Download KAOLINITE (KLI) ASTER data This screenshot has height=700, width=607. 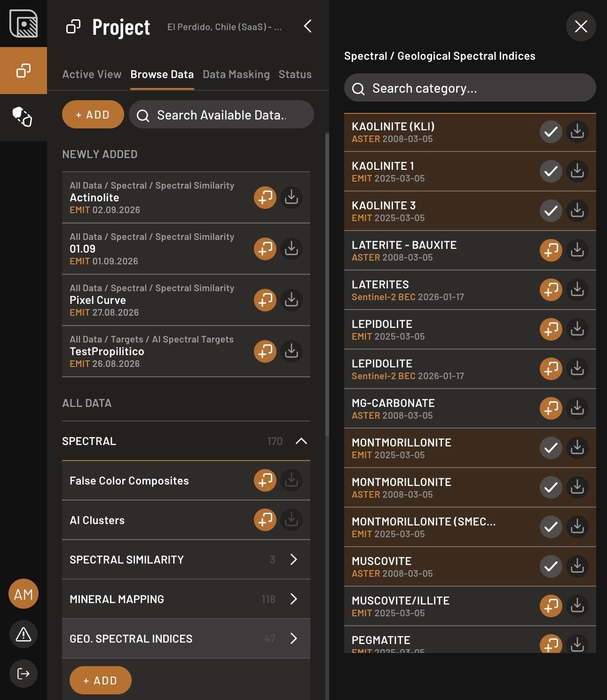(x=577, y=132)
